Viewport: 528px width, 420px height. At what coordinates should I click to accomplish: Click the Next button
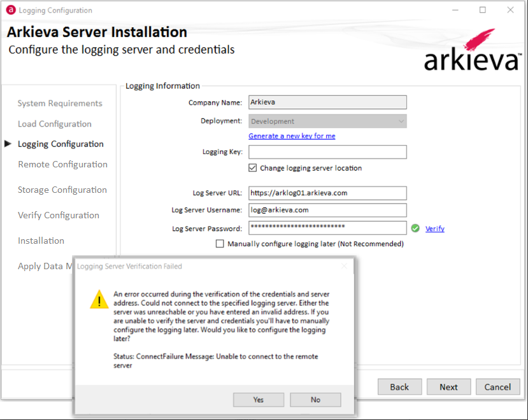[x=448, y=387]
